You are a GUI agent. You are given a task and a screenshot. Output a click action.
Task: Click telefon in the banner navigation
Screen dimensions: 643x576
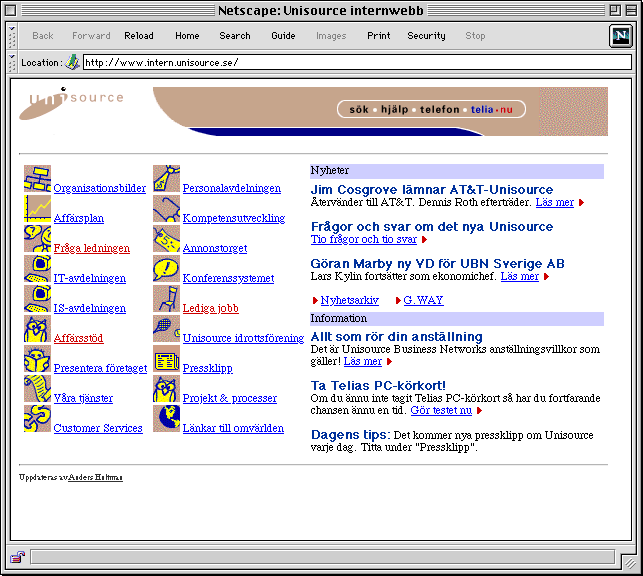coord(440,109)
